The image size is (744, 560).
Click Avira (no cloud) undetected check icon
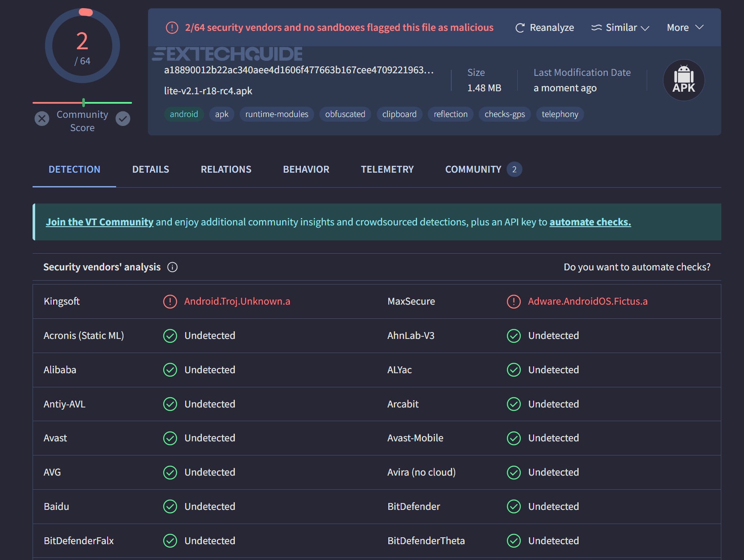coord(514,473)
